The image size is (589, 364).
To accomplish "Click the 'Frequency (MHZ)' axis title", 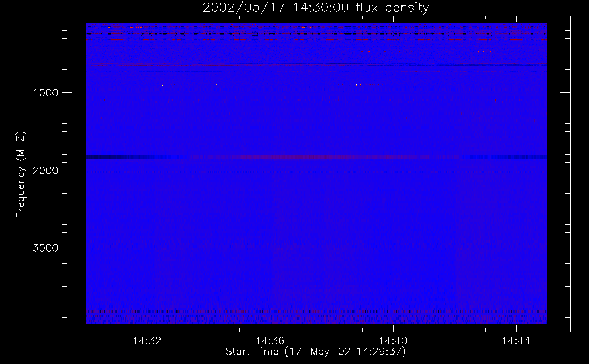I will [21, 175].
